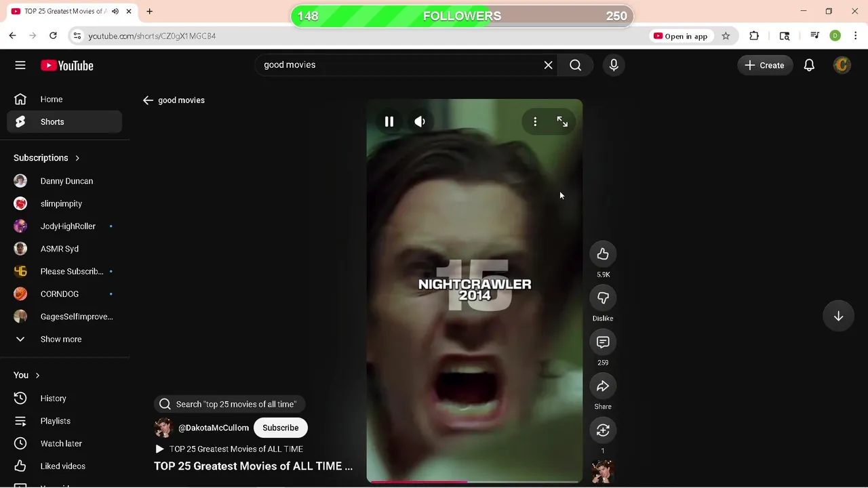The image size is (868, 488).
Task: Go back in the browser
Action: coord(12,36)
